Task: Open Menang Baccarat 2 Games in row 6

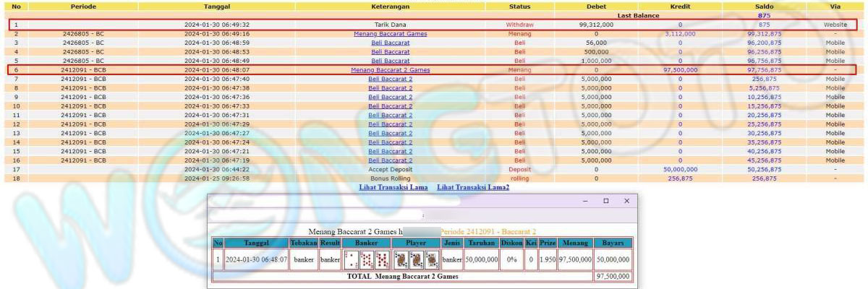Action: tap(390, 70)
